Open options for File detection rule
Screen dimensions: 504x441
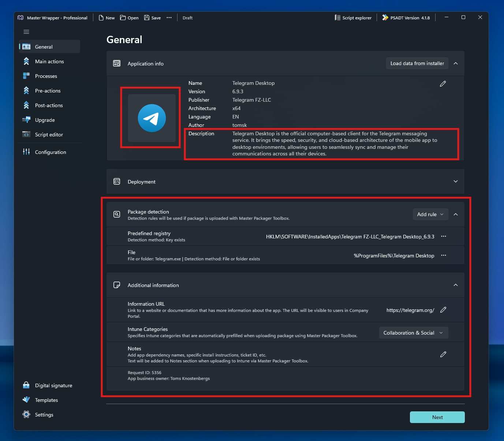coord(444,255)
